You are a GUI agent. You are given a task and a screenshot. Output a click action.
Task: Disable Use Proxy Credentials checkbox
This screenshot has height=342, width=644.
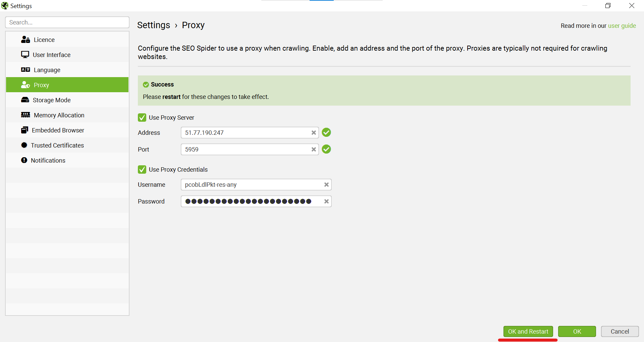coord(142,170)
